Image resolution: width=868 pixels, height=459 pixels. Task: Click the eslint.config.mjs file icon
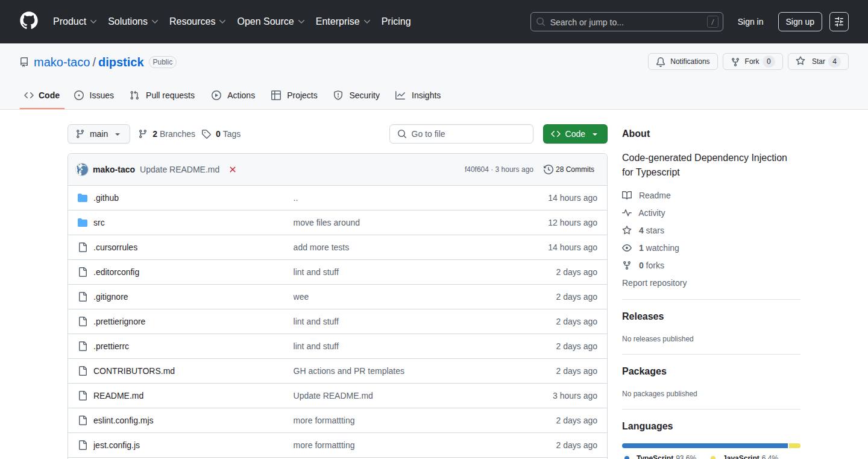(x=83, y=420)
